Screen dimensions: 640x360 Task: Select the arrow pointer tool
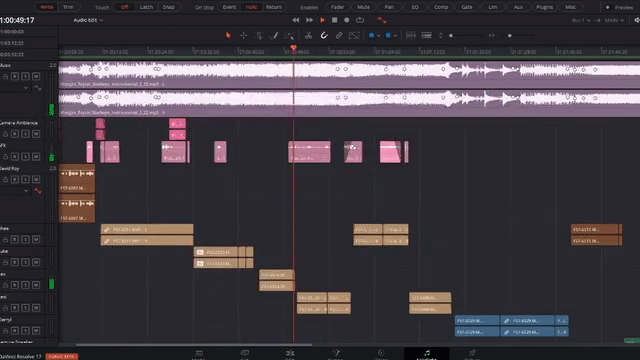(228, 36)
